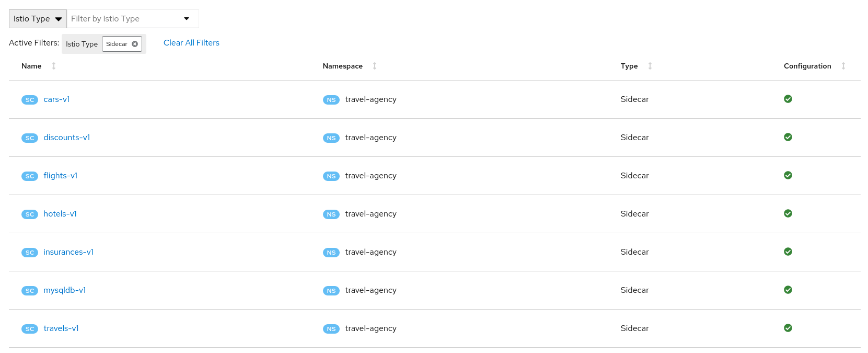The height and width of the screenshot is (353, 868).
Task: Open the Istio Type filter category dropdown
Action: 38,19
